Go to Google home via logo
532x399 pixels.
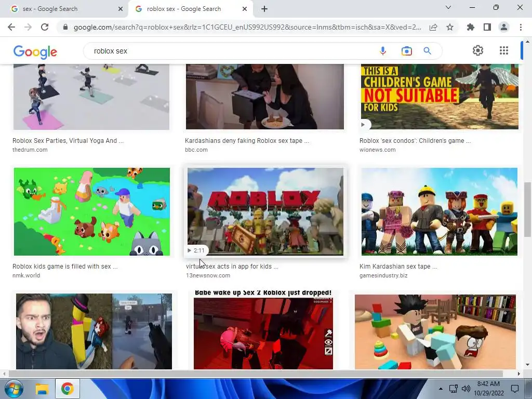(35, 51)
